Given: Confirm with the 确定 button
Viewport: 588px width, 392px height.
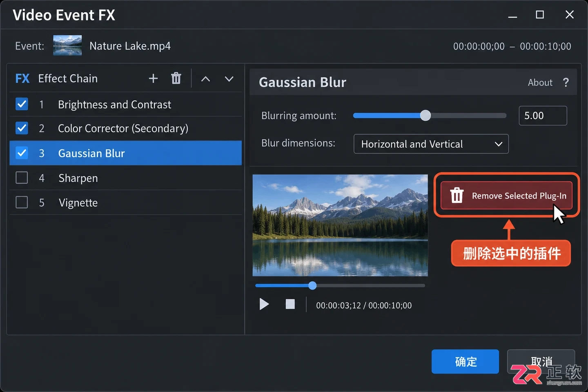Looking at the screenshot, I should click(x=465, y=361).
